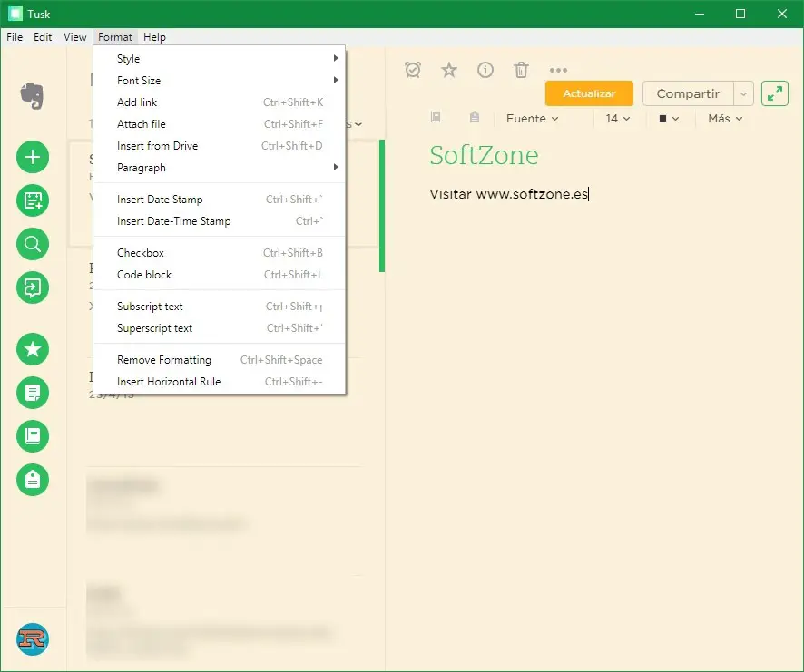Open more actions ellipsis icon
This screenshot has height=672, width=804.
point(558,70)
